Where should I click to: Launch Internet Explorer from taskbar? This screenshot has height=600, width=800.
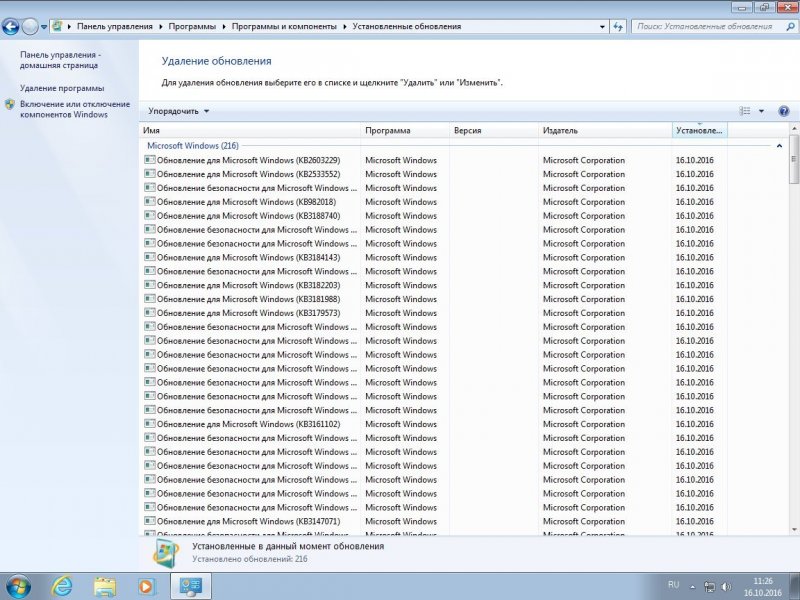62,586
